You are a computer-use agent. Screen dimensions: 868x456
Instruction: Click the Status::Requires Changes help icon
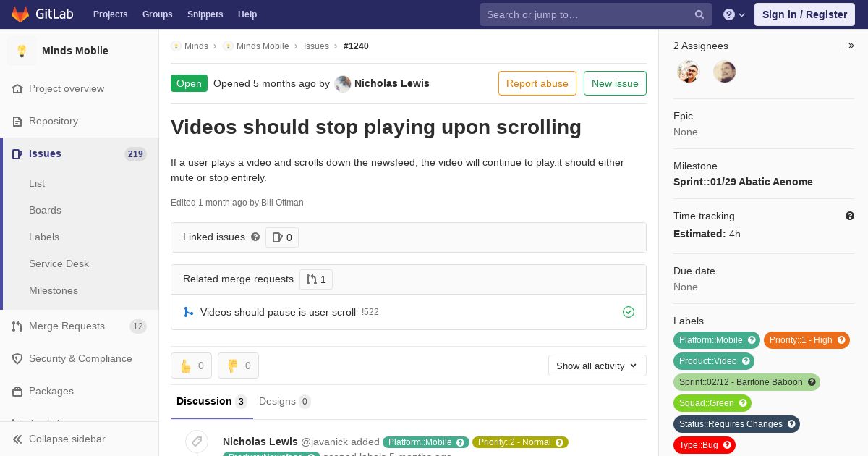[x=791, y=424]
